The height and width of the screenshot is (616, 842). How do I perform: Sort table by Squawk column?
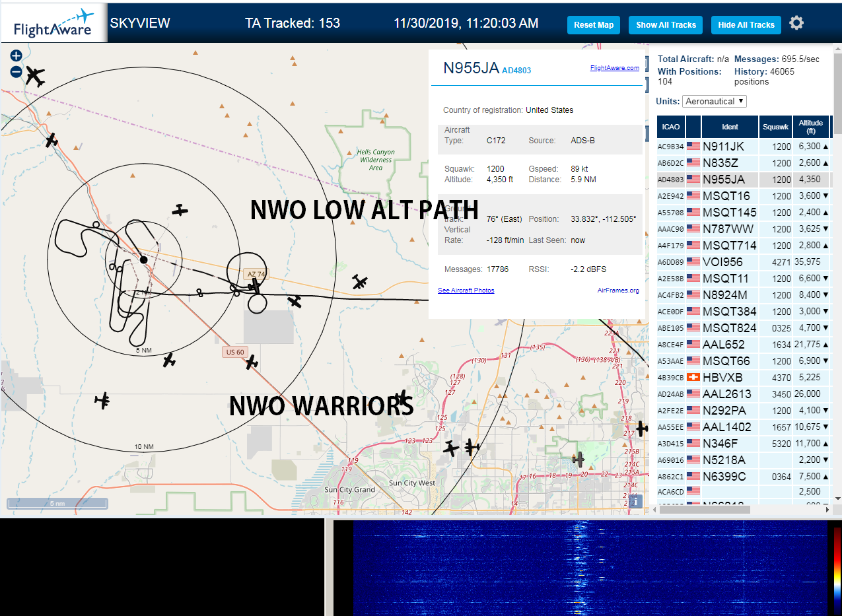pyautogui.click(x=775, y=127)
